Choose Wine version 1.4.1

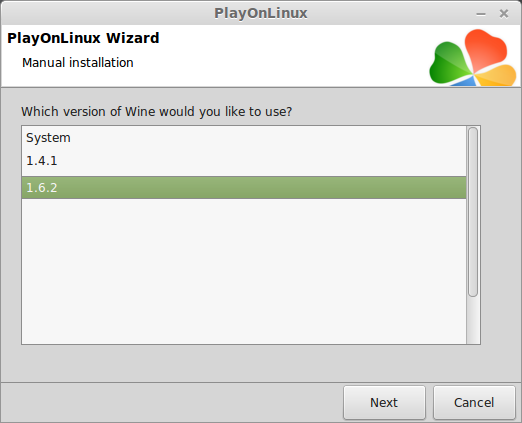point(244,161)
